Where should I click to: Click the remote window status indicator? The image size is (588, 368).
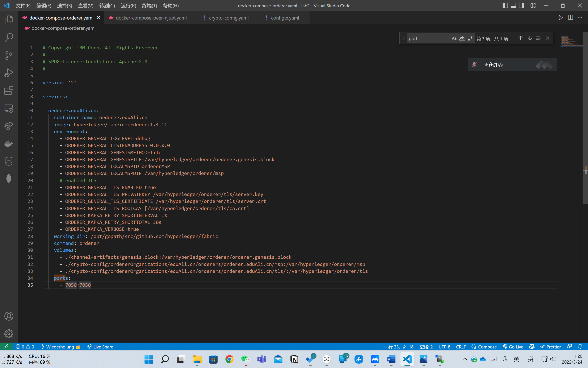pyautogui.click(x=6, y=347)
